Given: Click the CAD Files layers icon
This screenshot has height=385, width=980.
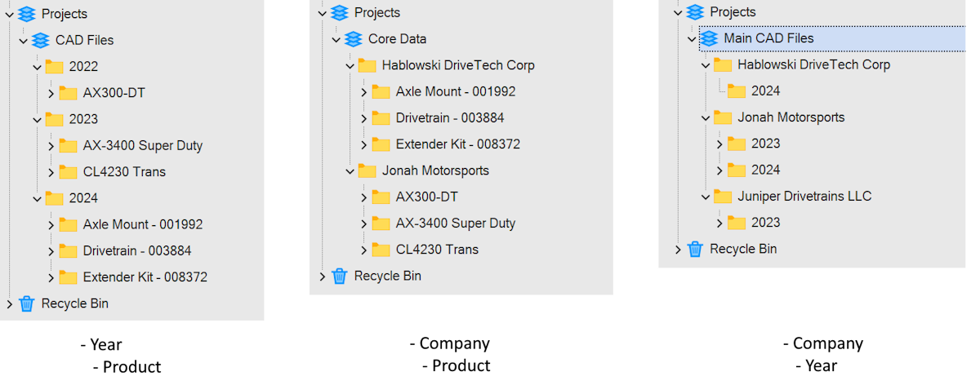Looking at the screenshot, I should [40, 40].
